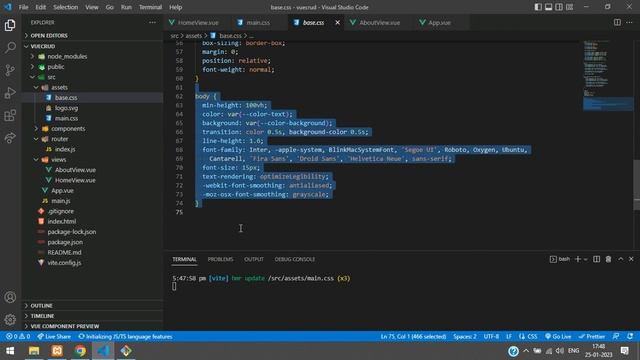Open Chrome from the Windows taskbar

point(80,351)
